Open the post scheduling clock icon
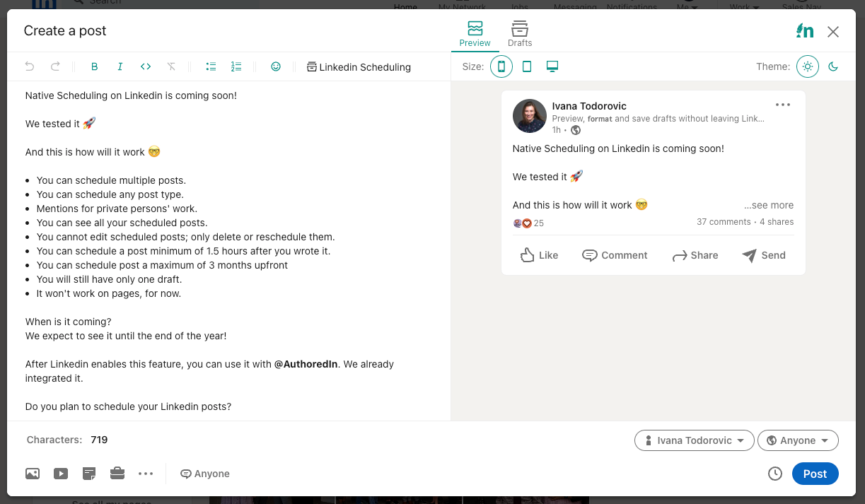Screen dimensions: 865x504 pos(775,474)
